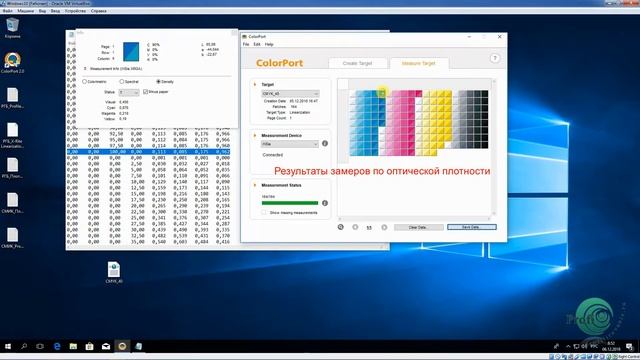This screenshot has width=640, height=360.
Task: Open the Recycle Bin desktop icon
Action: (x=12, y=28)
